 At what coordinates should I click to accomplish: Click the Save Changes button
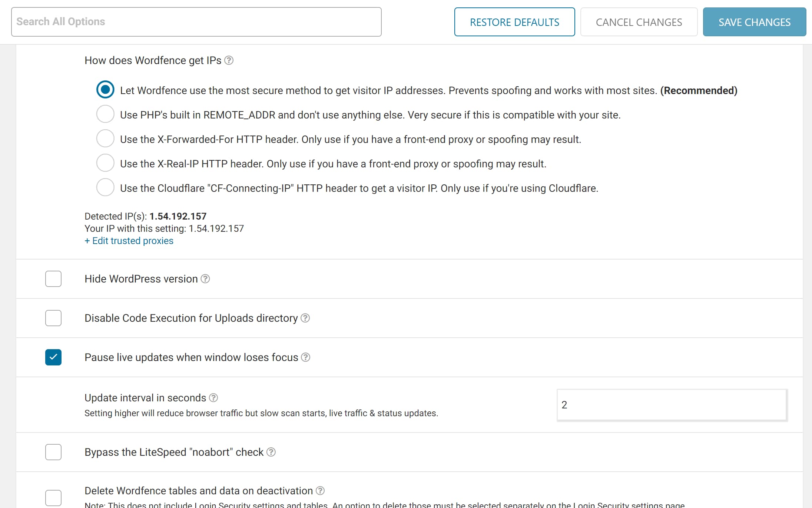754,22
